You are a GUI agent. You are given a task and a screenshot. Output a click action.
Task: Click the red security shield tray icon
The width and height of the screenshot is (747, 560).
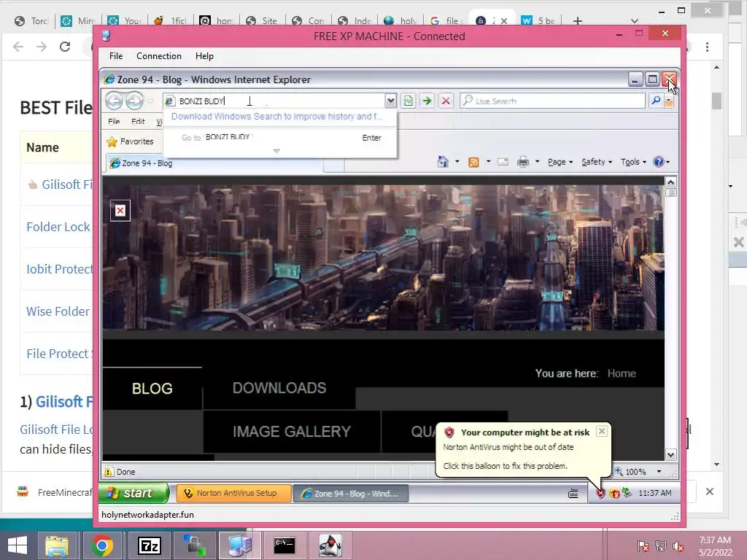pos(600,494)
